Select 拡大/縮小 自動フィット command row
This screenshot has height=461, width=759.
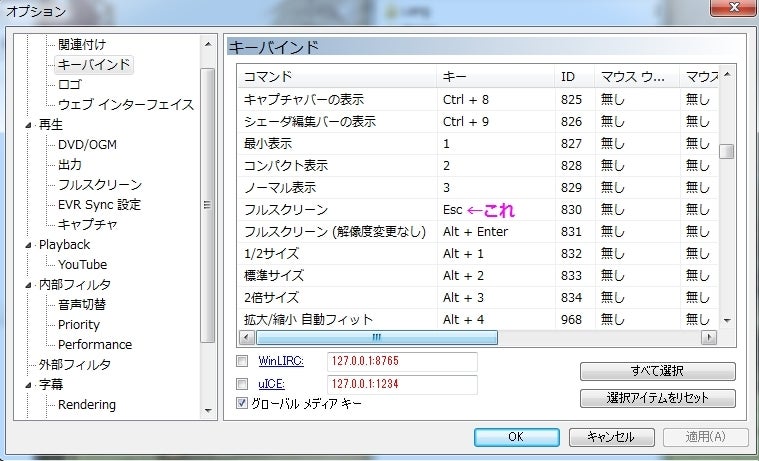pyautogui.click(x=478, y=320)
